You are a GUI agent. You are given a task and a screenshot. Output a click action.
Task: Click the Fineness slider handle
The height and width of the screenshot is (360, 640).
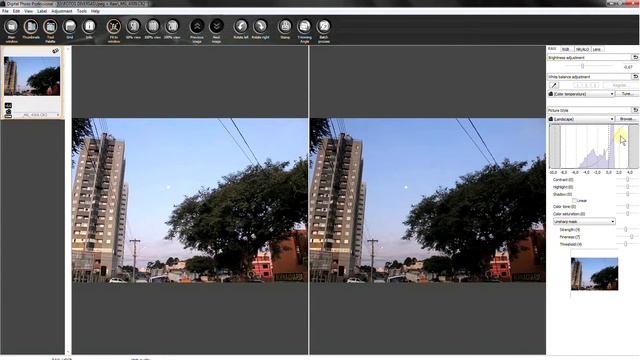click(x=631, y=237)
